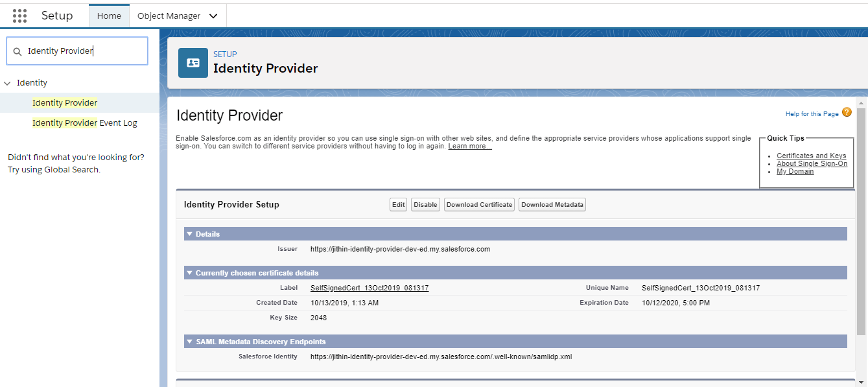Click the Quick Tips box title
868x387 pixels.
pyautogui.click(x=786, y=138)
